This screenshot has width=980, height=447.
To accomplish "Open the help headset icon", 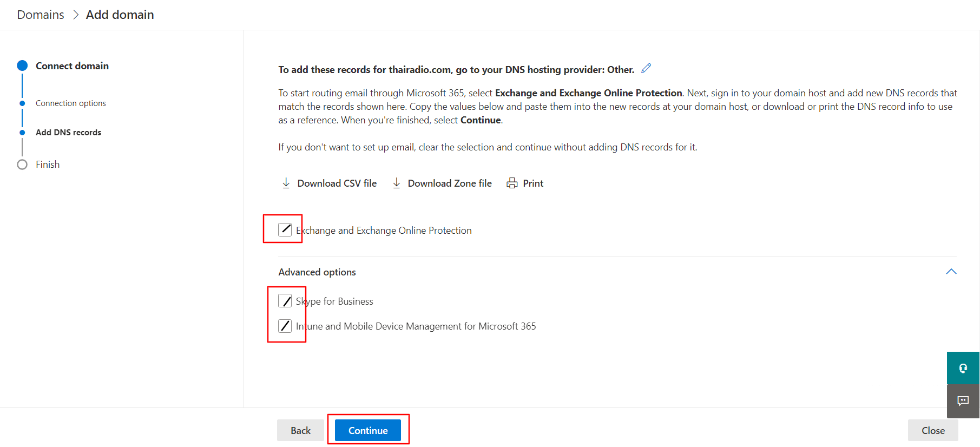I will click(x=963, y=368).
